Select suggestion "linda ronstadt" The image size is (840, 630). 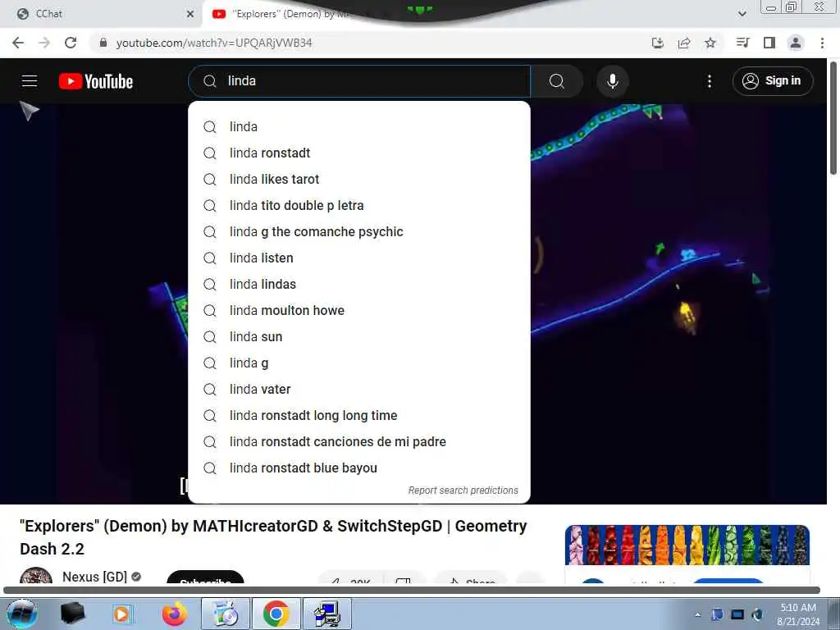click(359, 153)
